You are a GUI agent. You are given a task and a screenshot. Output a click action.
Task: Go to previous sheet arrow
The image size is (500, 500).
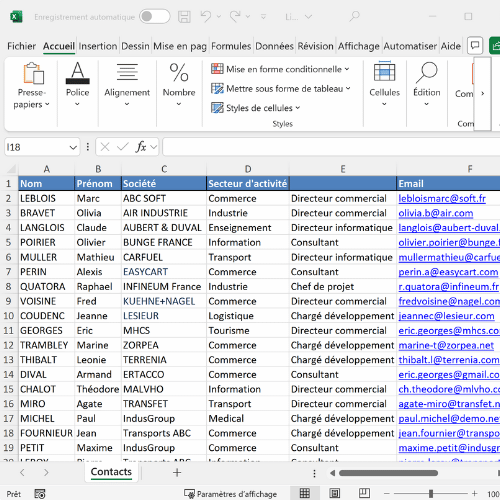(x=22, y=472)
